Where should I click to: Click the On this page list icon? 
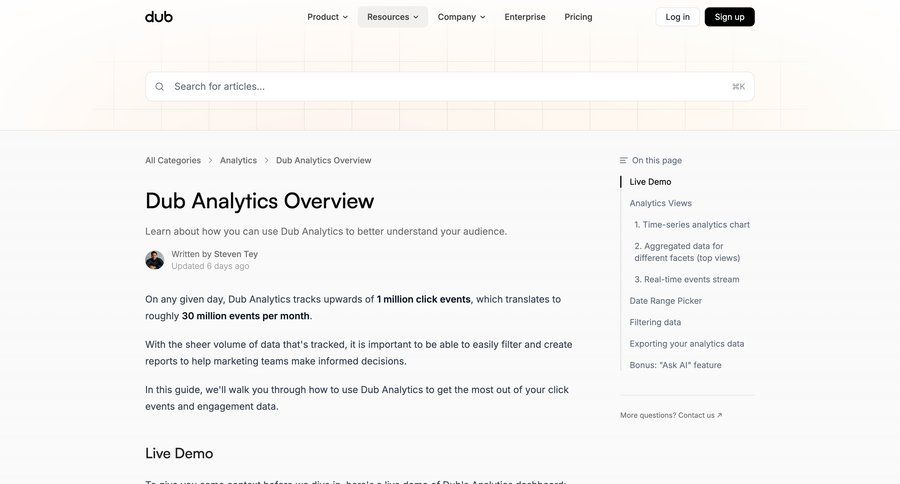tap(624, 160)
